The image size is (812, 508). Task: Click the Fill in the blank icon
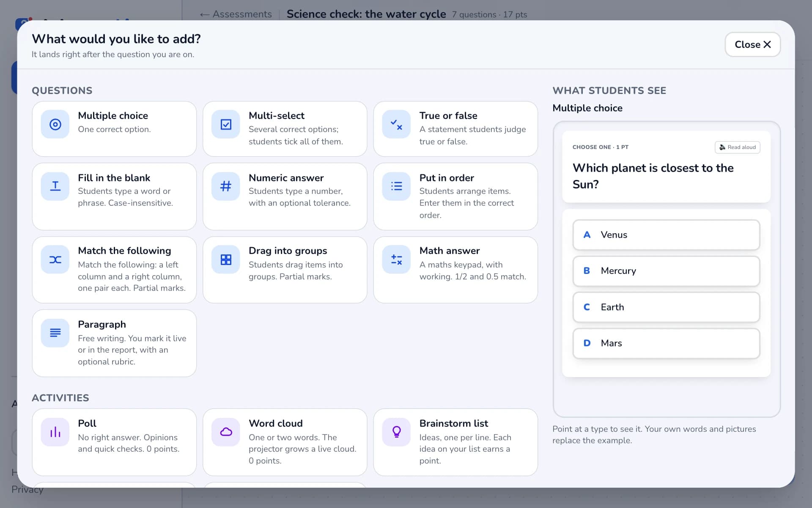click(x=55, y=186)
